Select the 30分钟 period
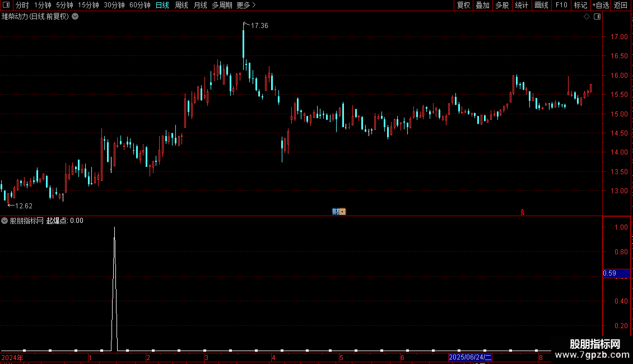 [x=114, y=5]
